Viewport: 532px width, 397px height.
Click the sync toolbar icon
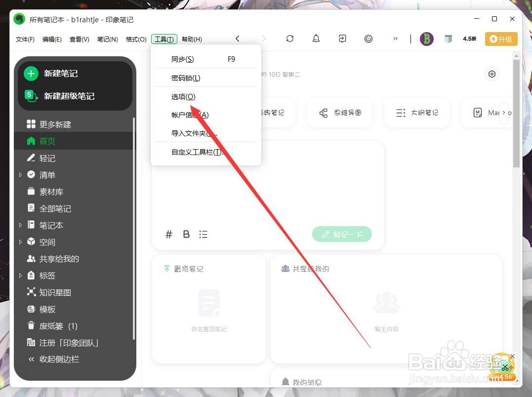(x=290, y=39)
